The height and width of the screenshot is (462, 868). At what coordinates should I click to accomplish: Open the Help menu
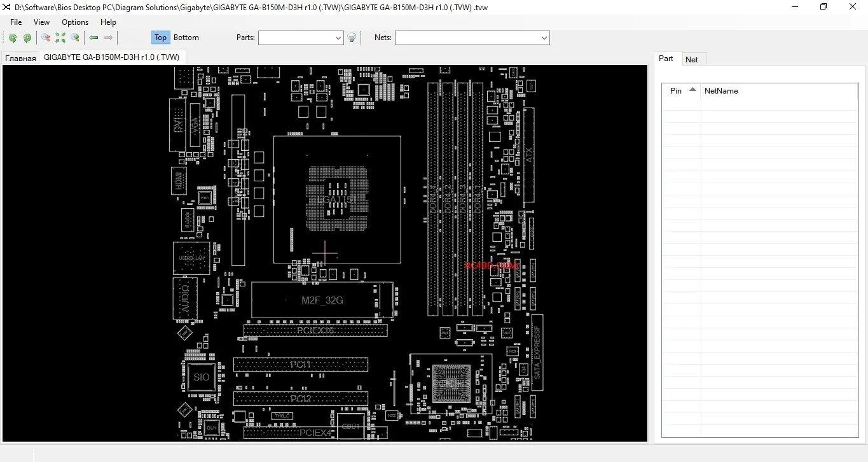108,22
